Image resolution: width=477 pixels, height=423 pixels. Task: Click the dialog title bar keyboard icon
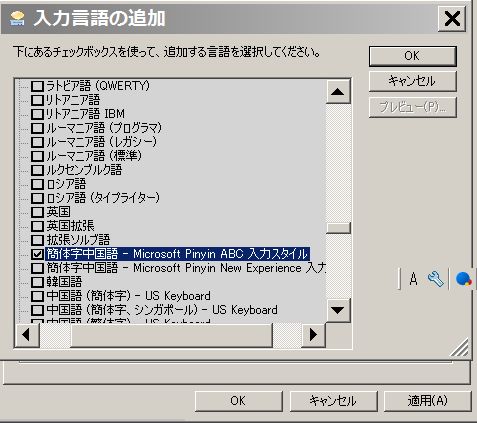(17, 18)
